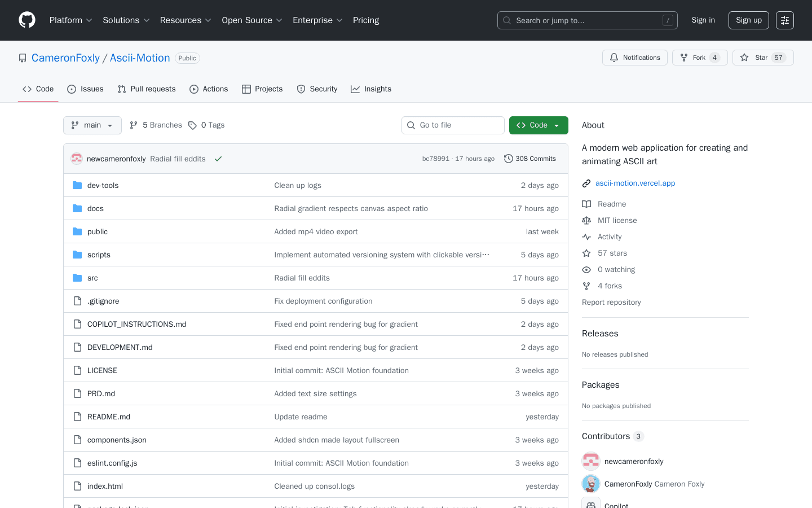812x508 pixels.
Task: Expand the green Code dropdown button
Action: click(538, 125)
